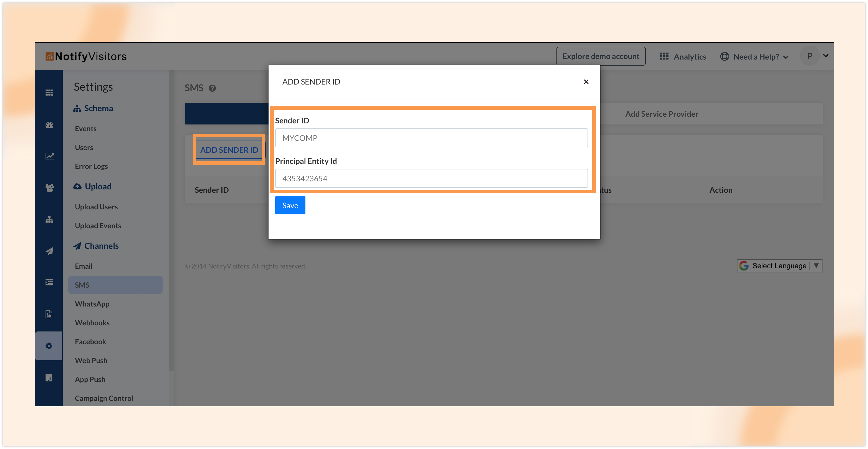Click the dashboard grid icon in left sidebar
This screenshot has height=449, width=868.
[49, 92]
